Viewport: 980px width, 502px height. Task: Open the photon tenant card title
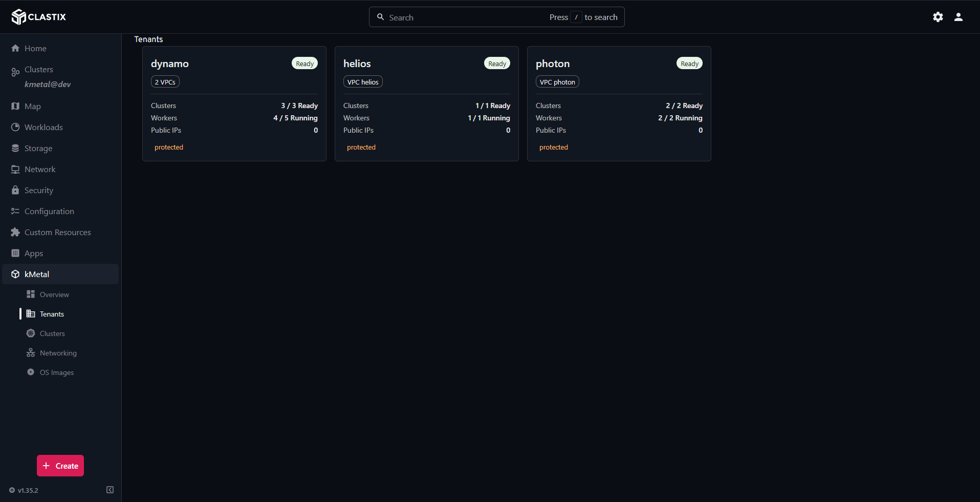pyautogui.click(x=553, y=64)
